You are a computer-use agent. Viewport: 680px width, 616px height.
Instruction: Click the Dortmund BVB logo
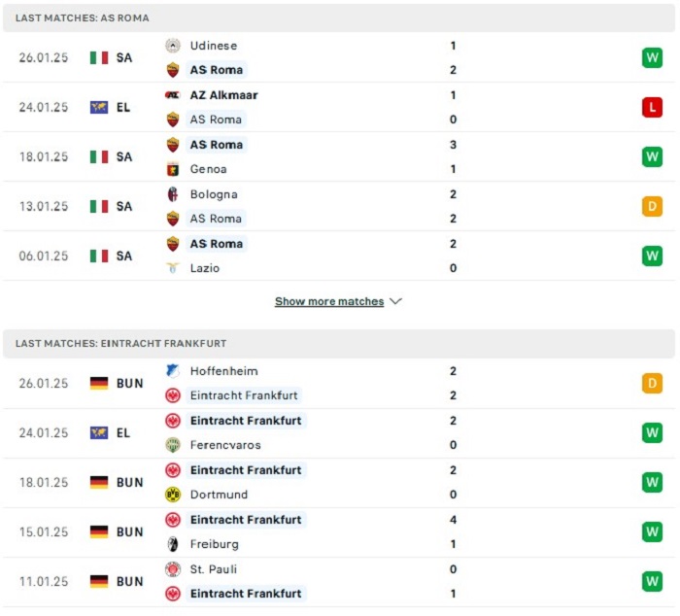tap(173, 495)
